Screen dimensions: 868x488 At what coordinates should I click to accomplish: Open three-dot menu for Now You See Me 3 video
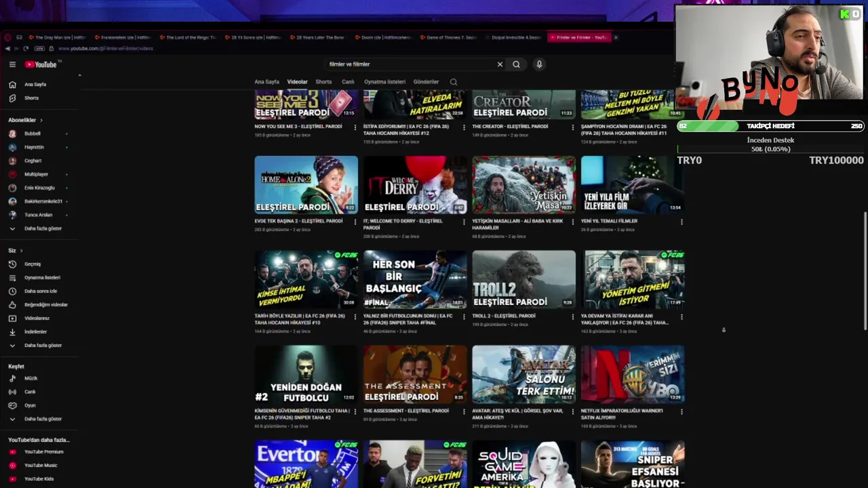355,127
